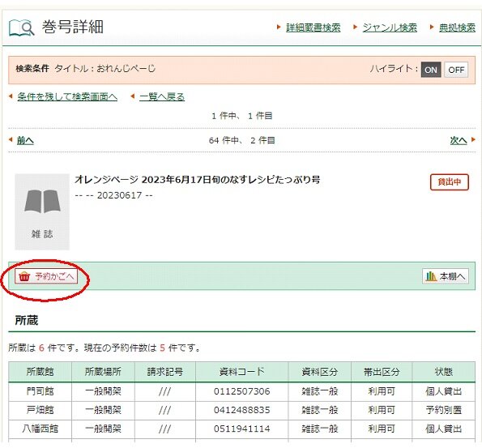
Task: Select material code 0412488835
Action: pyautogui.click(x=241, y=410)
